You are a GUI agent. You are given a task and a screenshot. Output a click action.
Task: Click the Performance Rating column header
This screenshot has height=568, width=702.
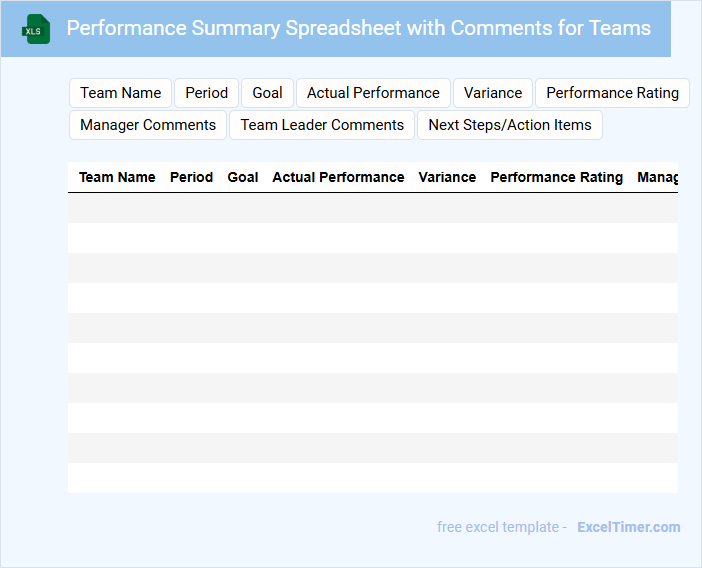pos(556,177)
